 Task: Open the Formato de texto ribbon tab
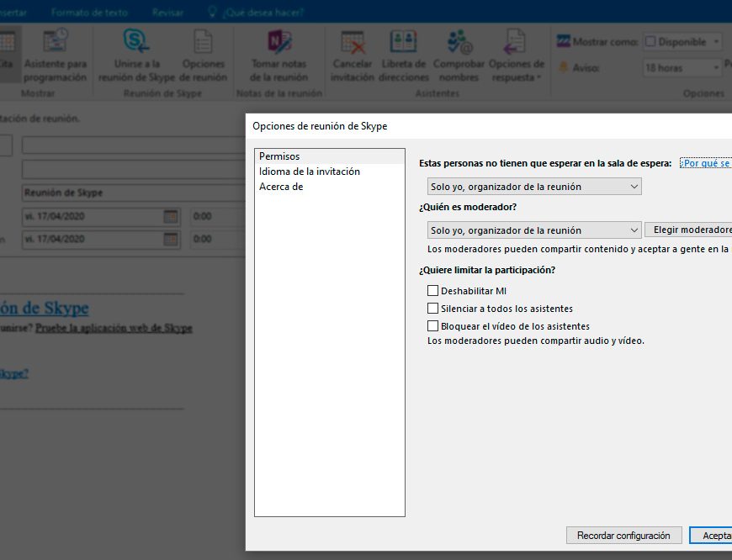coord(89,12)
